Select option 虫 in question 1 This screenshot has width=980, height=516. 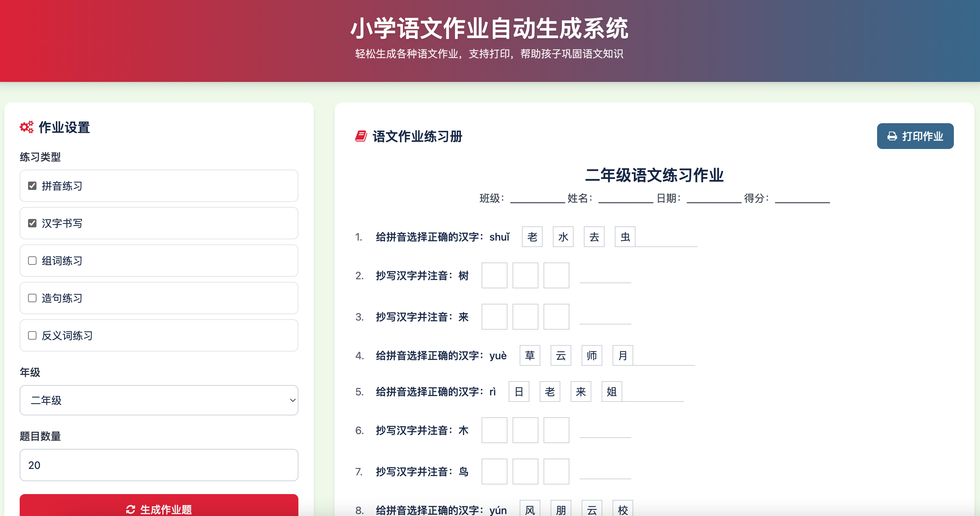click(625, 237)
